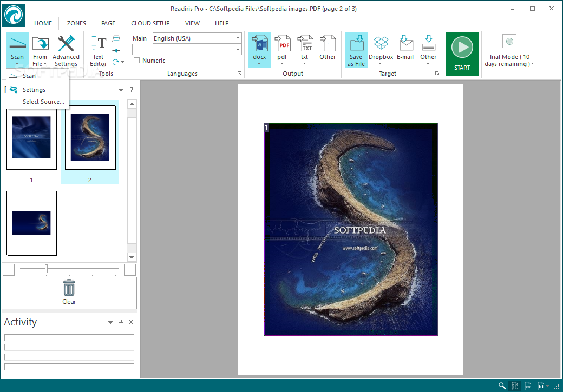Expand the rotate tool dropdown arrow
563x392 pixels.
(x=123, y=62)
